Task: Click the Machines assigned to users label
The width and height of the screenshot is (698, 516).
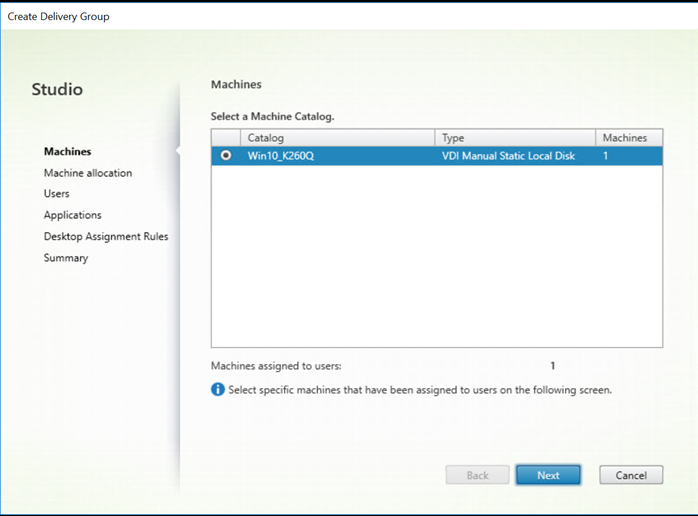Action: [276, 366]
